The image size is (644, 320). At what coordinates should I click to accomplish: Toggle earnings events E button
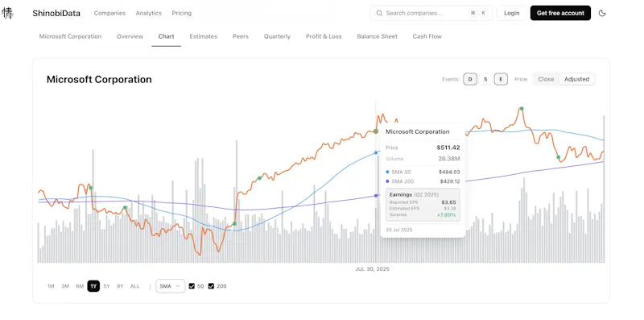click(x=501, y=79)
